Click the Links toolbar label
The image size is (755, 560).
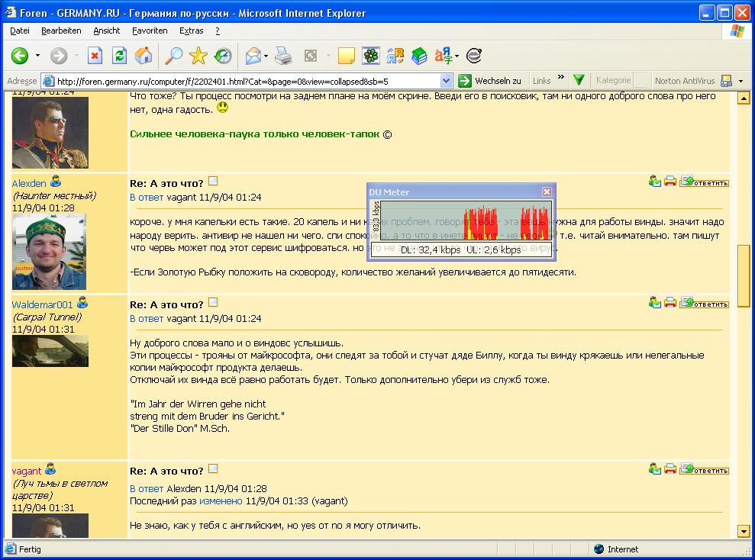542,81
